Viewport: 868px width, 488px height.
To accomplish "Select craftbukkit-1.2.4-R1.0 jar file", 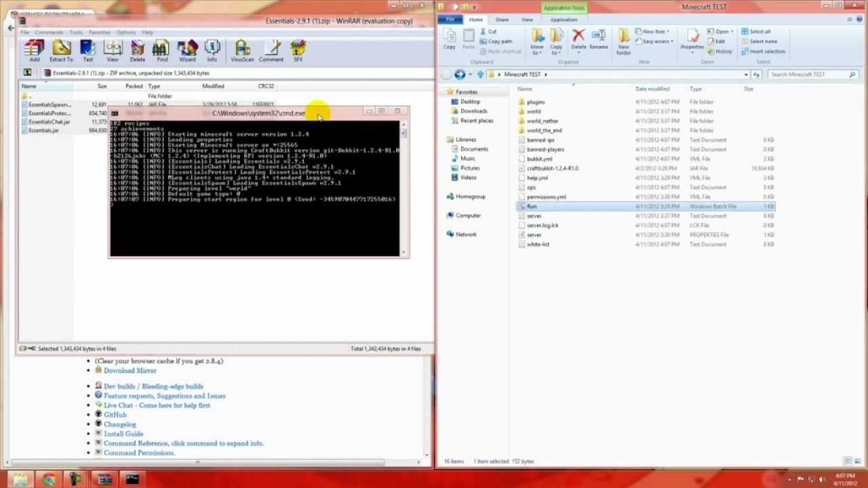I will point(553,168).
